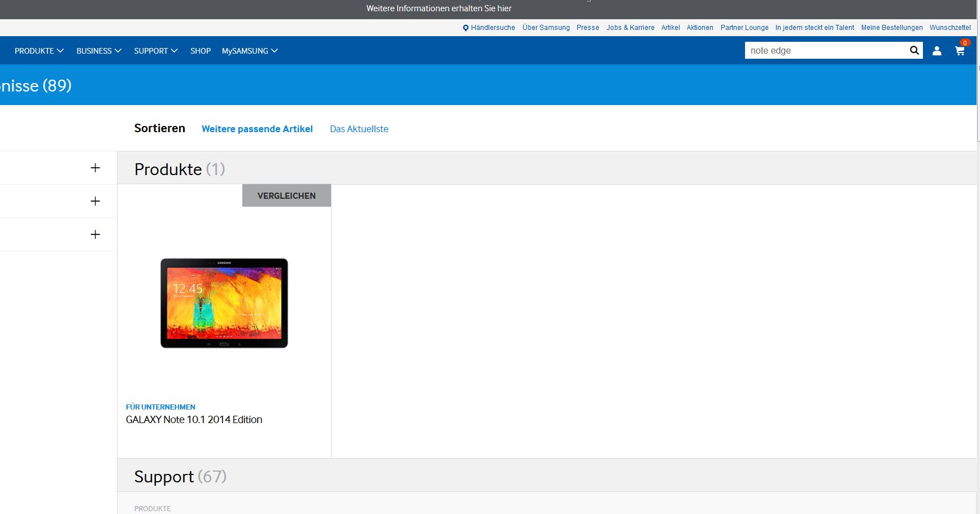Open the SUPPORT dropdown menu

(x=155, y=51)
